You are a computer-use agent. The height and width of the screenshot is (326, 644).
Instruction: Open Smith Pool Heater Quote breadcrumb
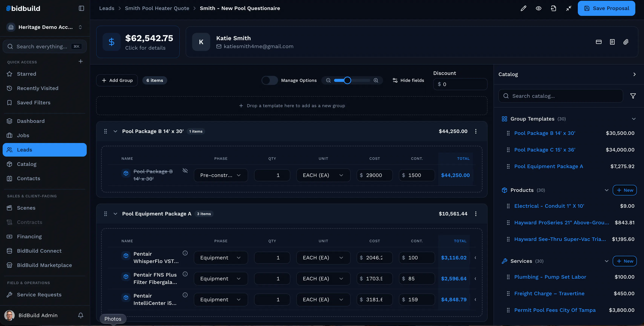[157, 8]
